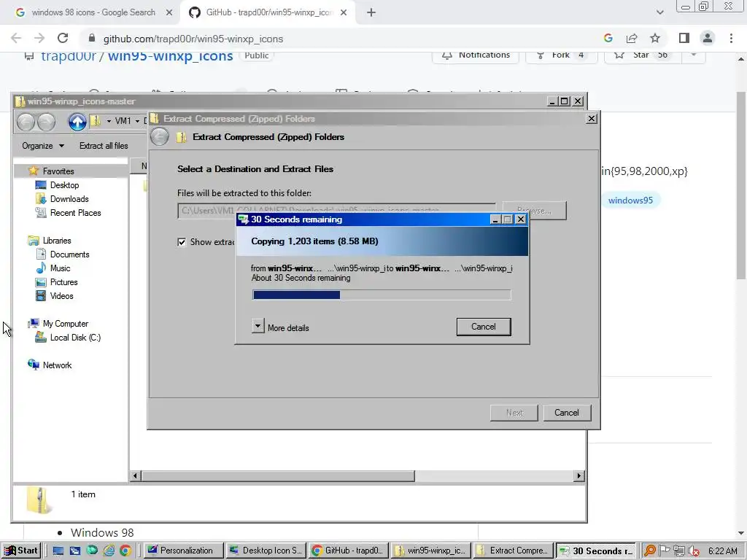This screenshot has width=747, height=560.
Task: Toggle Show extracted files checkbox
Action: point(182,242)
